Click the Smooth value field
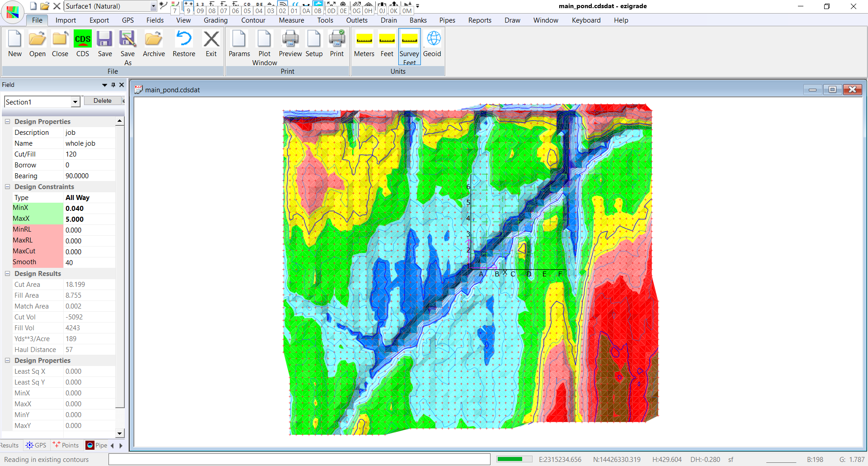The image size is (868, 466). point(90,262)
